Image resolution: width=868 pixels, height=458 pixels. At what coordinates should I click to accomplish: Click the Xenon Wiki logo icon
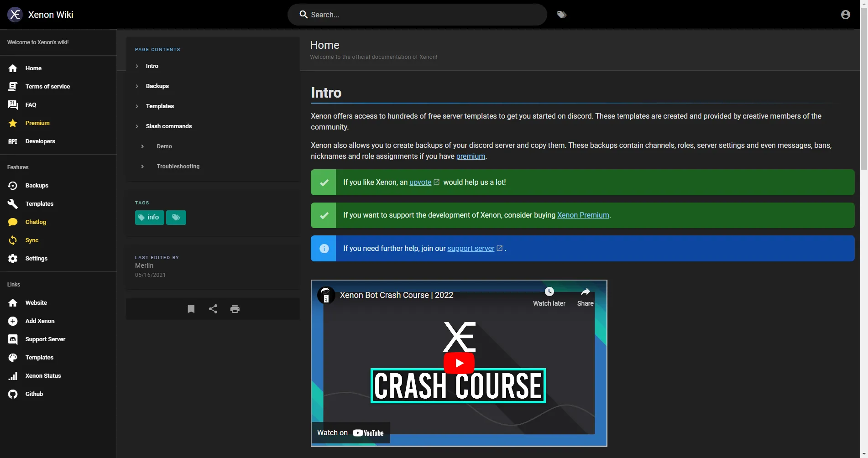[15, 15]
